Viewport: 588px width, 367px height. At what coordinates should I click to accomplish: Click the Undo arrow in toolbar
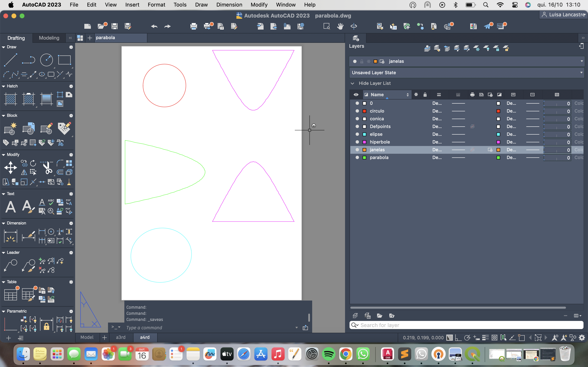tap(154, 26)
